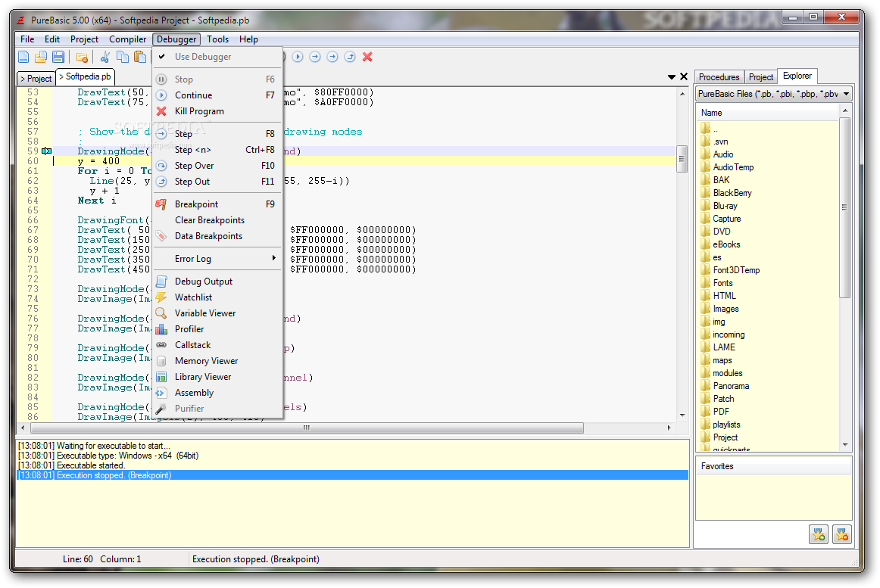This screenshot has height=588, width=880.
Task: Toggle the Use Debugger checkmark option
Action: pos(218,57)
